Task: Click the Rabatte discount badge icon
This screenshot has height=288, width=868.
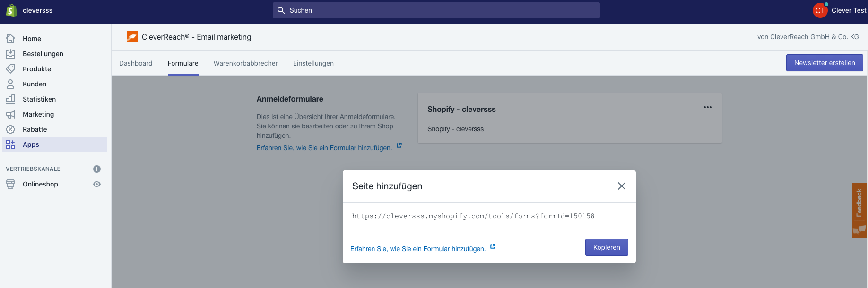Action: [10, 129]
